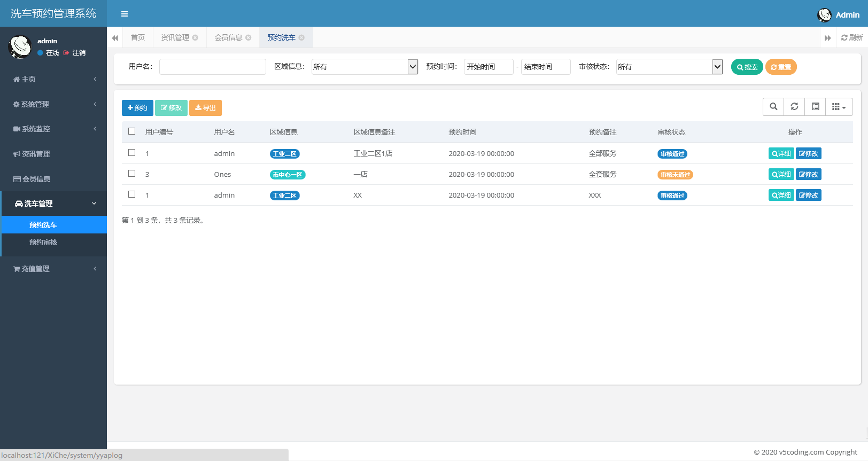Toggle search panel with magnifier icon

click(x=773, y=107)
